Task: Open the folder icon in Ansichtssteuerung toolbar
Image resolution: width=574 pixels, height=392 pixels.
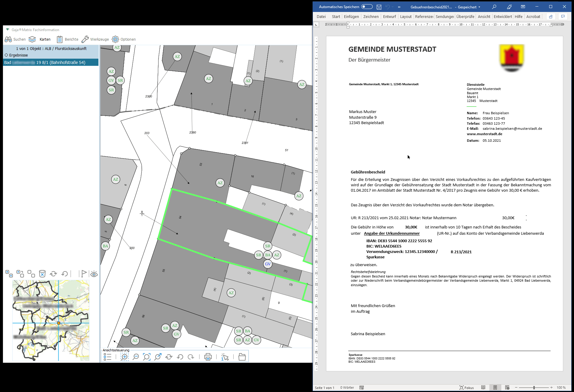Action: (x=242, y=357)
